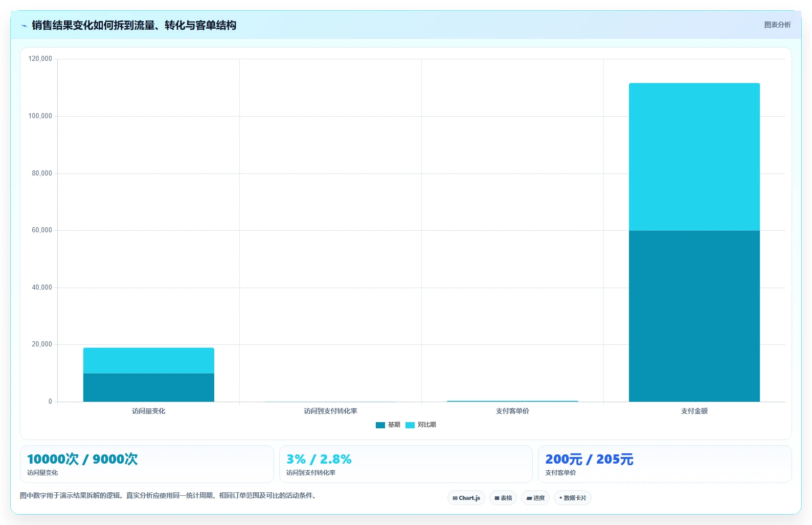This screenshot has height=525, width=812.
Task: Open the 数据卡片 tag pill
Action: coord(573,498)
